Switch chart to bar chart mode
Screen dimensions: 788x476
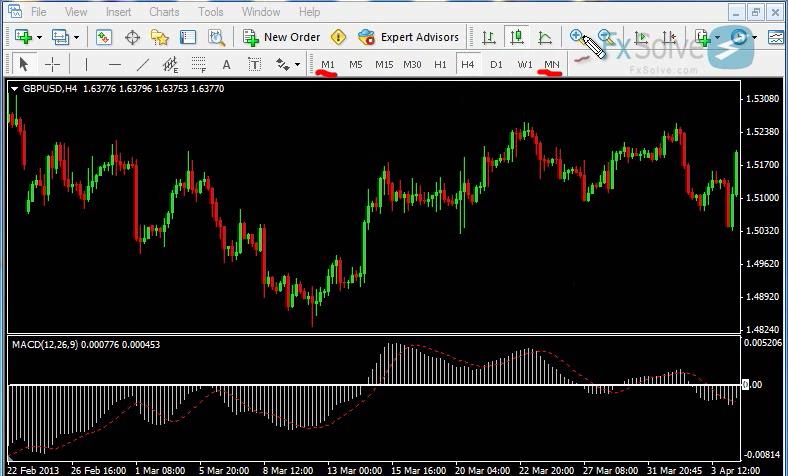click(489, 37)
